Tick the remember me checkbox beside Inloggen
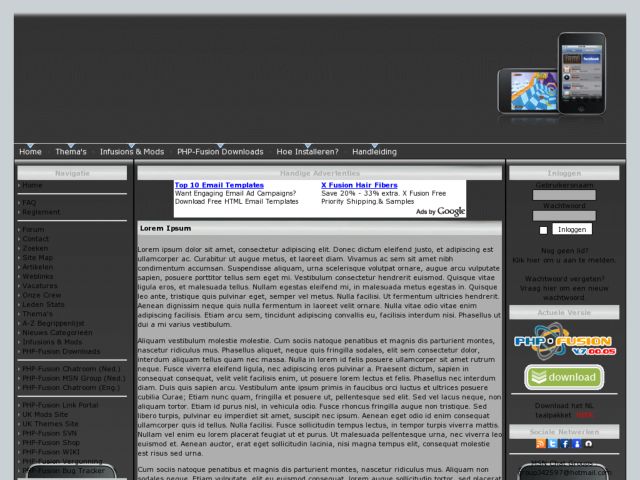The image size is (640, 480). coord(543,230)
